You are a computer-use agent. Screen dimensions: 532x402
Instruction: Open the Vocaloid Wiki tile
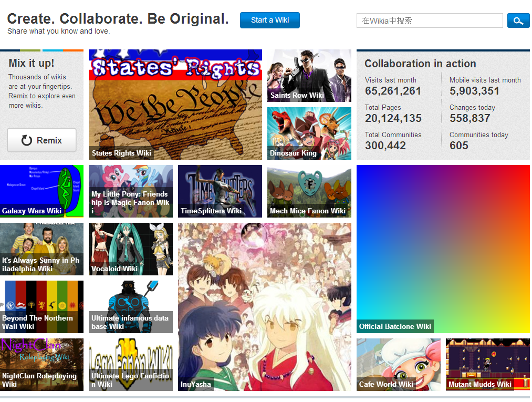[x=131, y=249]
